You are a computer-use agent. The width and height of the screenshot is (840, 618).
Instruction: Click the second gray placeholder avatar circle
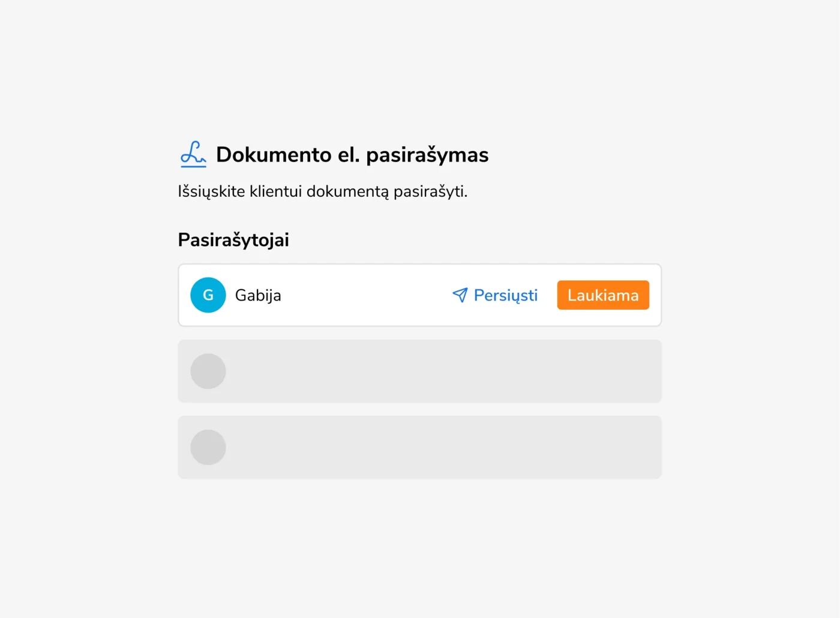tap(208, 447)
